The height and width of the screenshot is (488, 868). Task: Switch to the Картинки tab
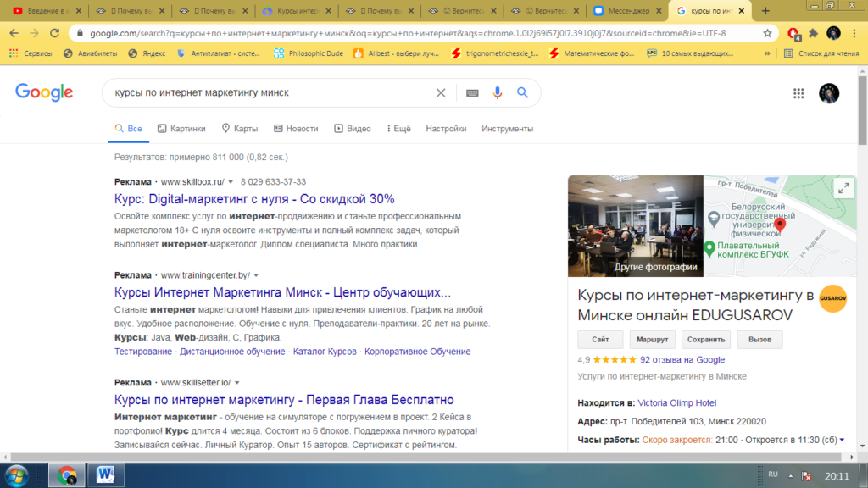(181, 129)
